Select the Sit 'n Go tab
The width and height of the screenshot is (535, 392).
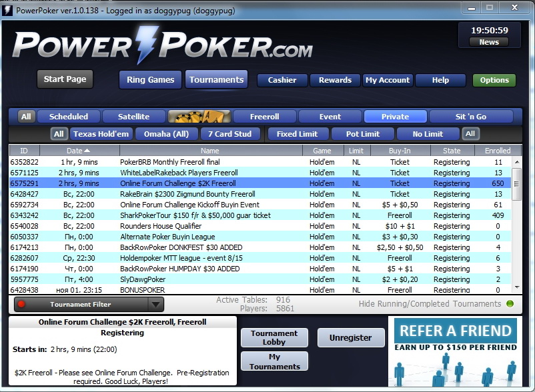(x=470, y=117)
